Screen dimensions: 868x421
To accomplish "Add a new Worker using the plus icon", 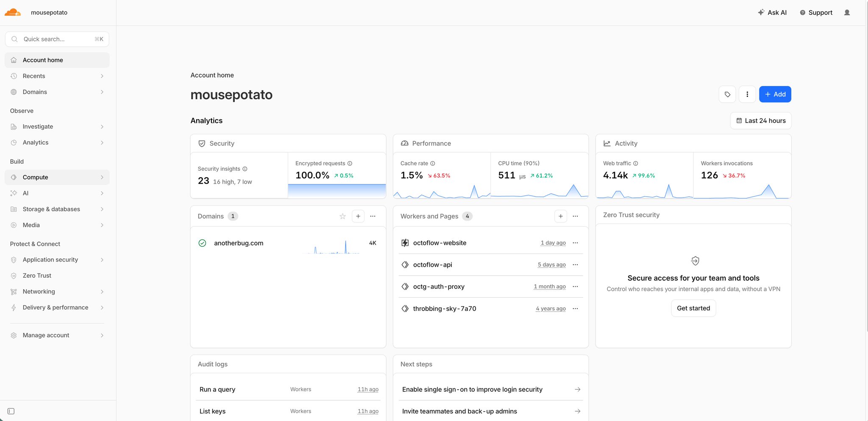I will pos(561,216).
